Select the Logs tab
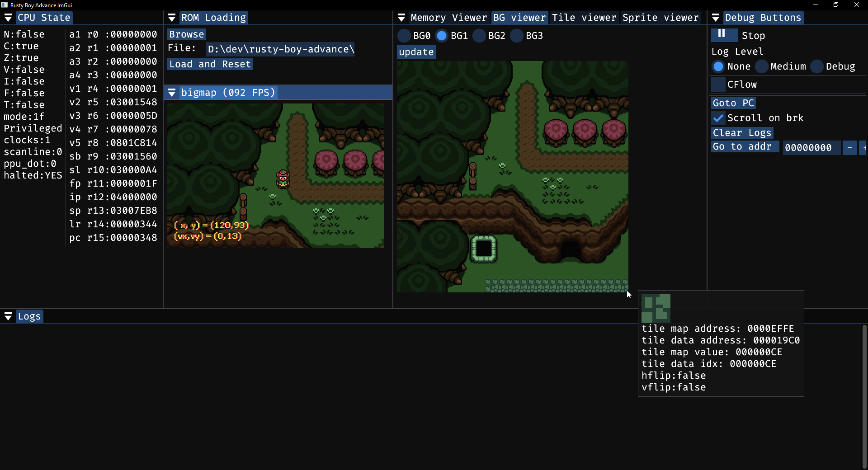868x470 pixels. pyautogui.click(x=29, y=316)
